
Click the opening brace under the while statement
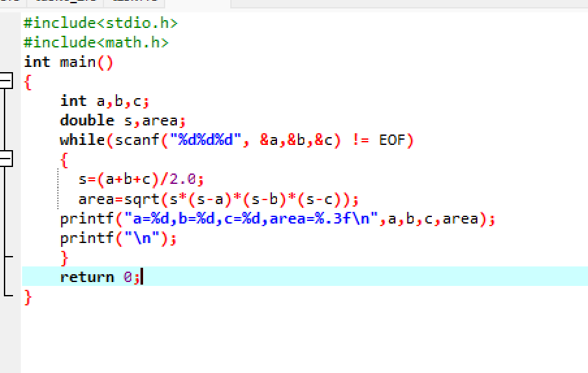(x=64, y=160)
